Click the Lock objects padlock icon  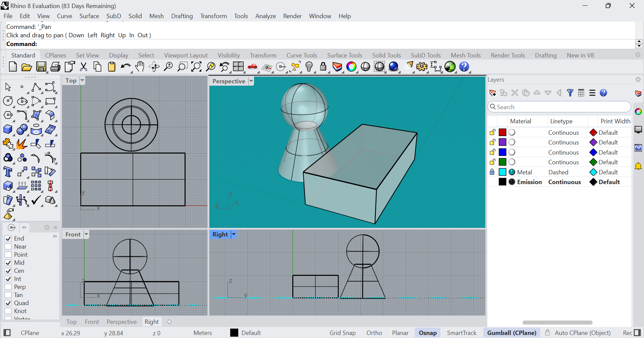click(323, 67)
